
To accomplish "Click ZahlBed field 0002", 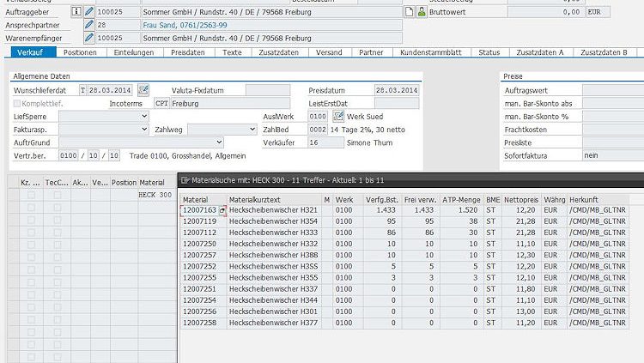I will tap(318, 130).
